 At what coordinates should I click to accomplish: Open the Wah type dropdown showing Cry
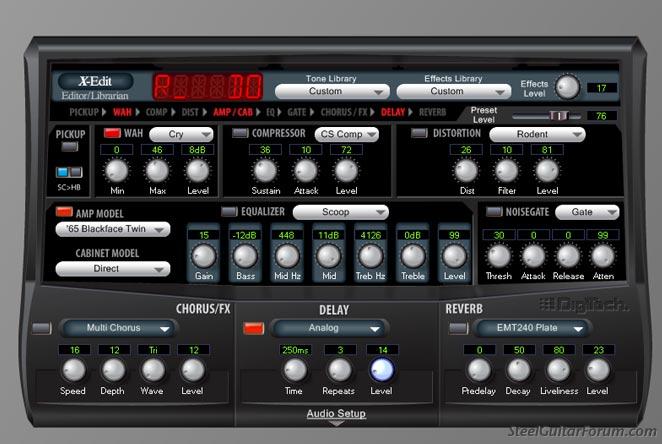click(x=182, y=134)
